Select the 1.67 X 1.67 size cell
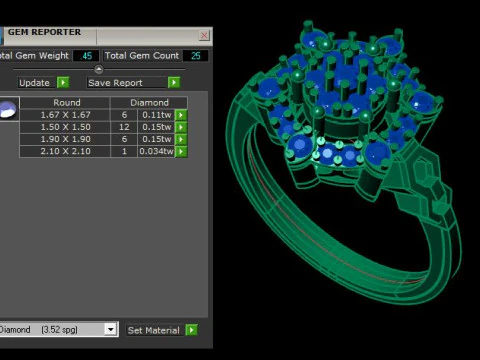This screenshot has height=360, width=480. pos(65,115)
